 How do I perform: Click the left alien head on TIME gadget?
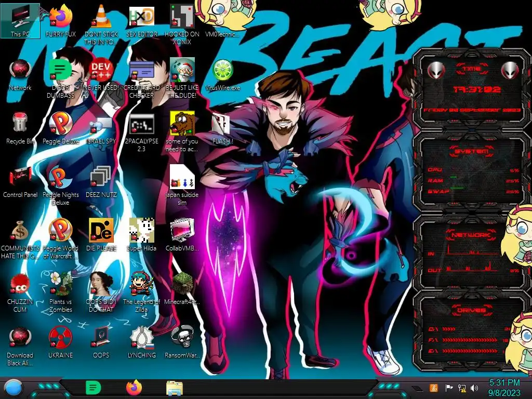pyautogui.click(x=436, y=71)
